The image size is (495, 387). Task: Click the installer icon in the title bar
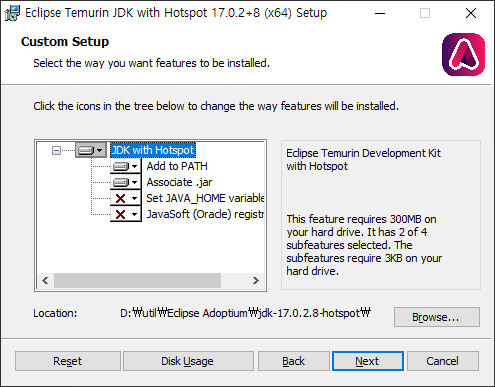click(12, 13)
